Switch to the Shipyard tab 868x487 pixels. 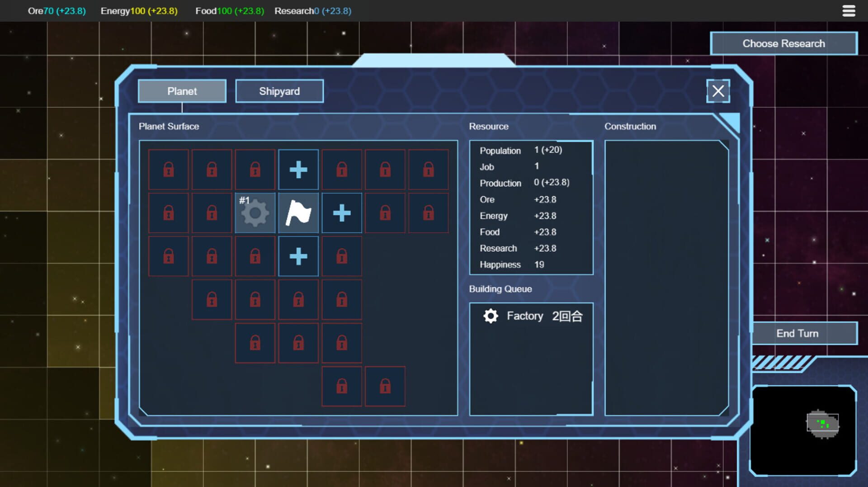[279, 91]
